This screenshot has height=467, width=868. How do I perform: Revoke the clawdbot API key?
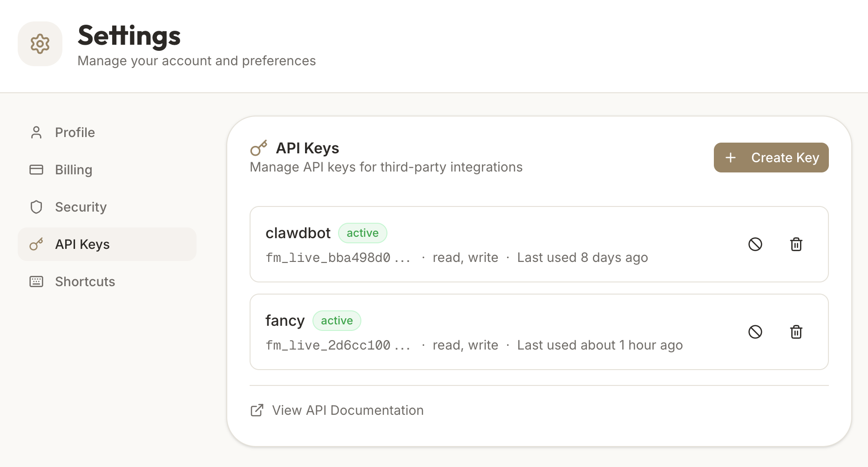click(x=755, y=244)
